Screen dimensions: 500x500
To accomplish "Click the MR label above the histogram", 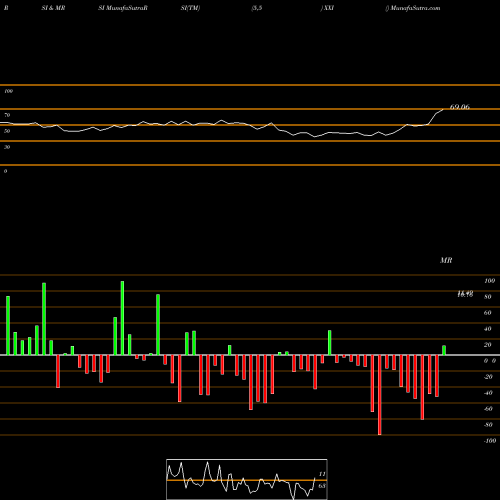I will pyautogui.click(x=446, y=260).
